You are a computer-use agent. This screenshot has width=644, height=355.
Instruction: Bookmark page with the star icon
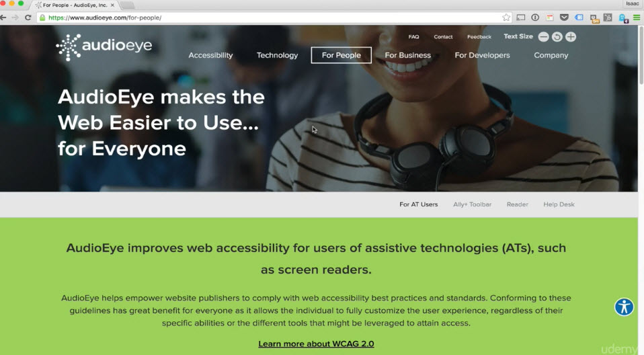point(506,17)
